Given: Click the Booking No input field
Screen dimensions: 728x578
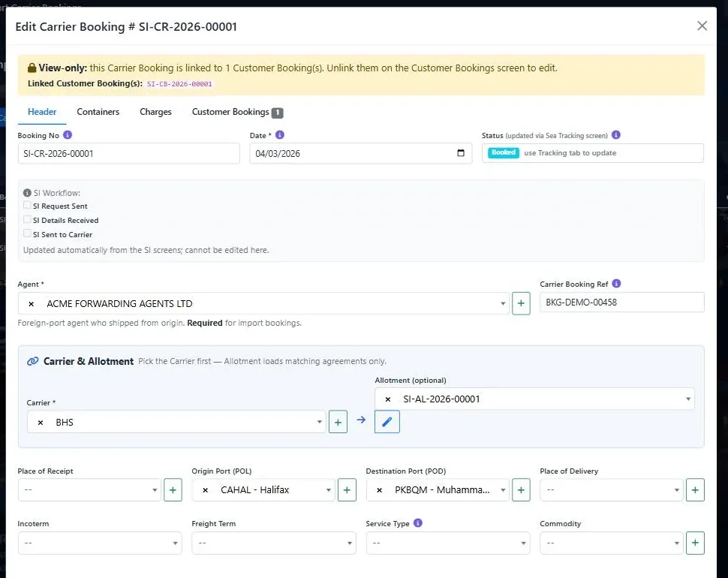Looking at the screenshot, I should click(x=128, y=153).
